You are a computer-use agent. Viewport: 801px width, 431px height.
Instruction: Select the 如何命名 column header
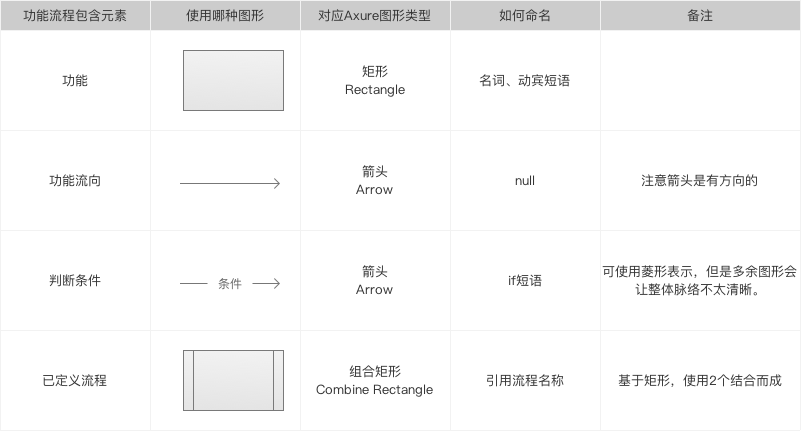click(525, 15)
